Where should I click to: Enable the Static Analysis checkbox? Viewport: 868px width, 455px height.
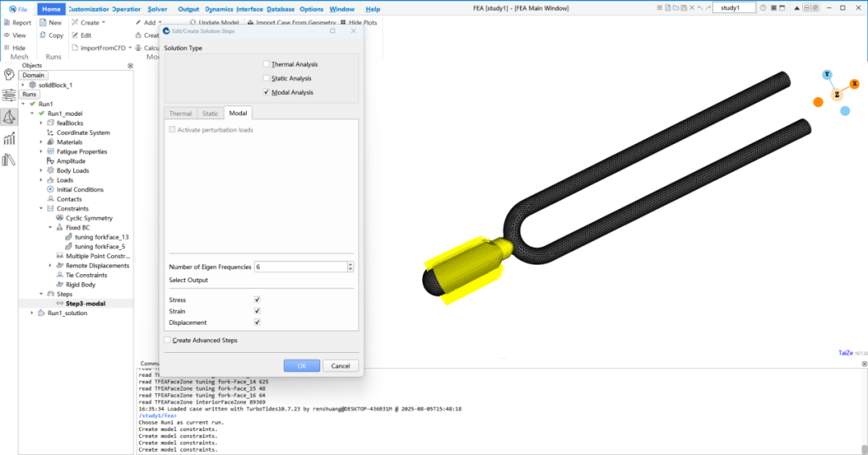coord(266,78)
